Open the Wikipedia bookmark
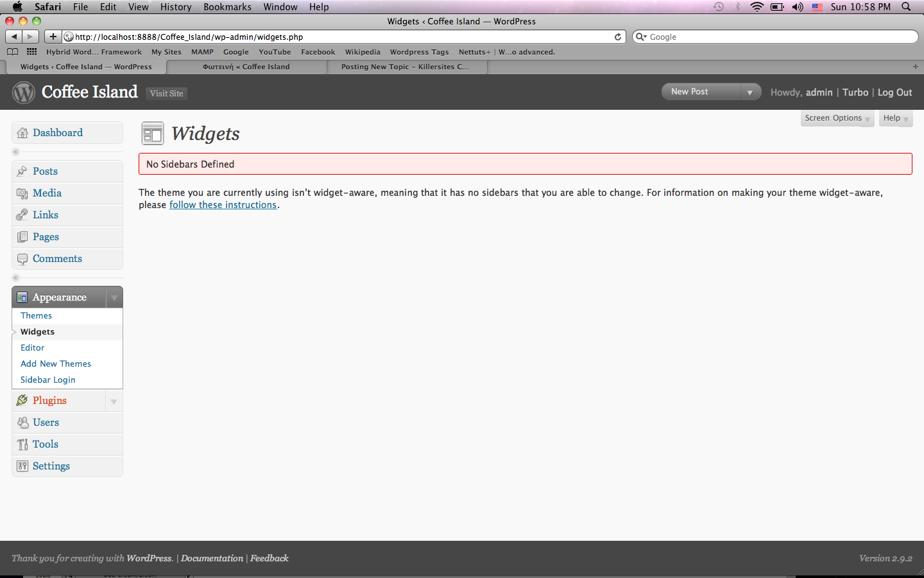 (363, 52)
